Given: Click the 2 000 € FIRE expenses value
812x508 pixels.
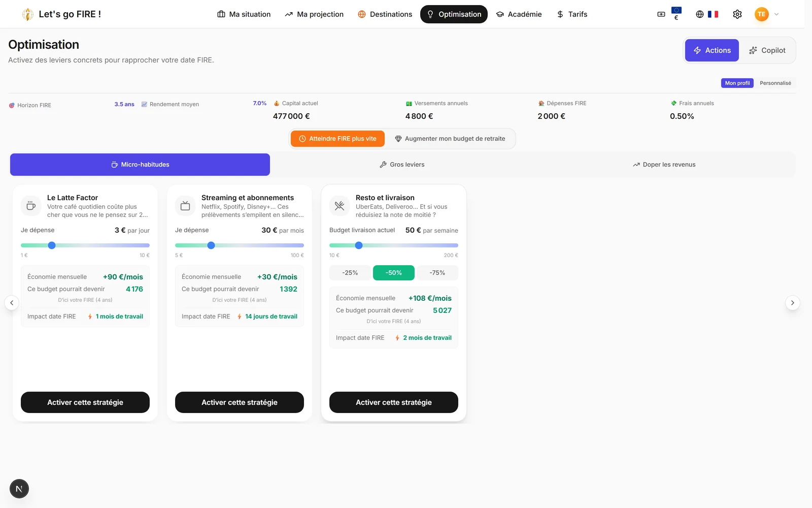Looking at the screenshot, I should tap(552, 116).
